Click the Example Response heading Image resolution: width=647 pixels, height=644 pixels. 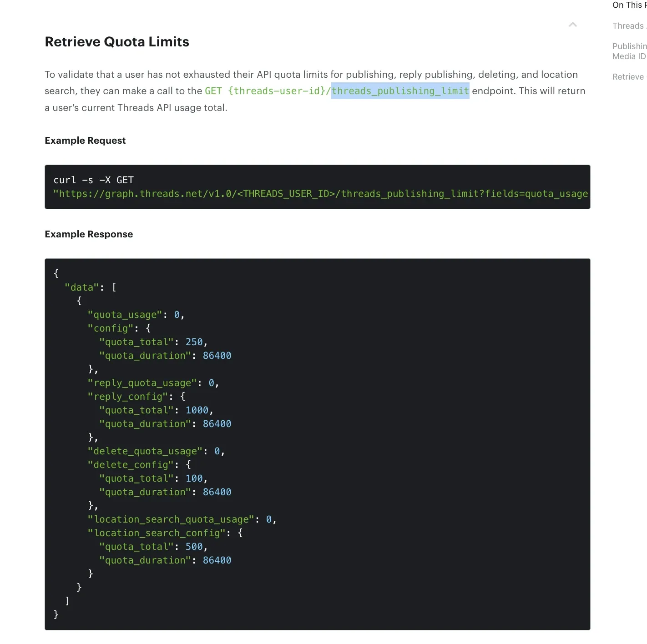click(89, 234)
